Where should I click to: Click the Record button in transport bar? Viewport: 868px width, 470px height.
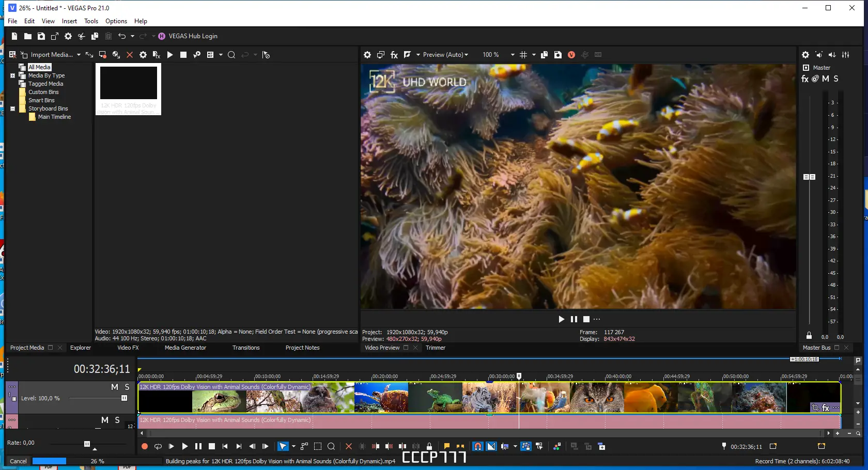pyautogui.click(x=145, y=446)
